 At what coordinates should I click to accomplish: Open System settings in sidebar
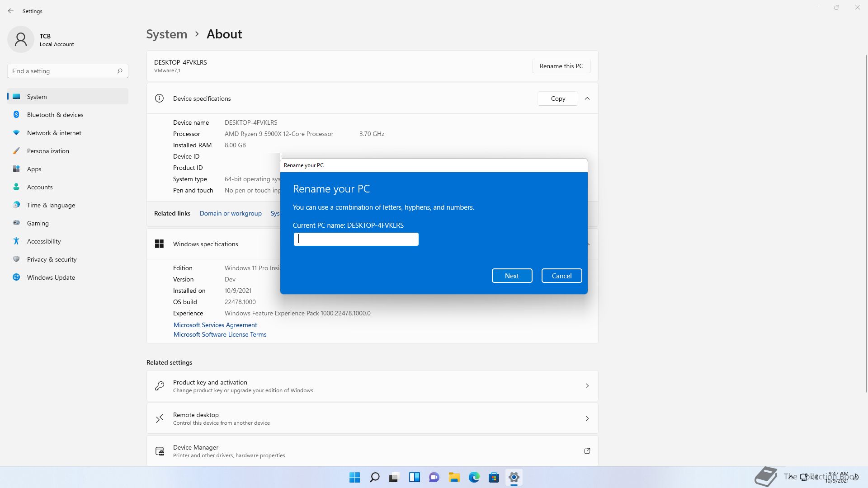coord(68,97)
